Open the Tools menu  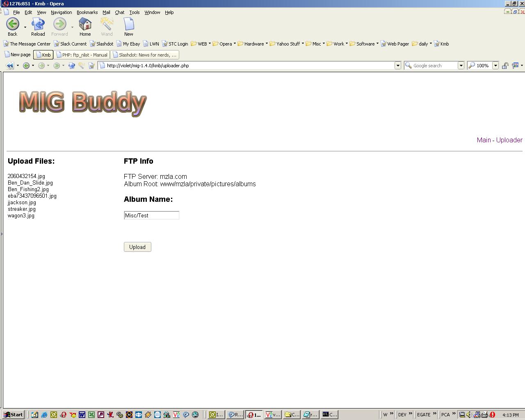134,12
